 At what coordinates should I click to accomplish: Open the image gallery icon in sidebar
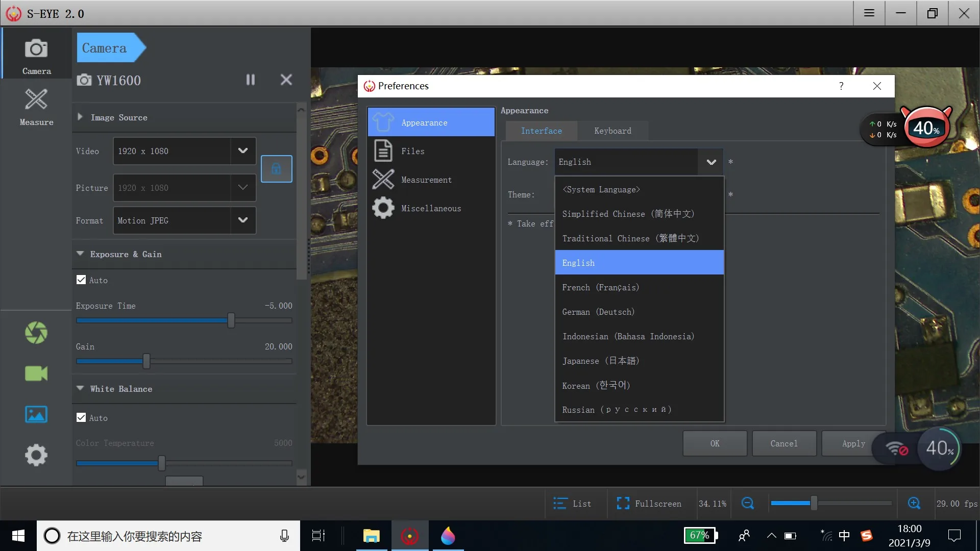tap(36, 414)
